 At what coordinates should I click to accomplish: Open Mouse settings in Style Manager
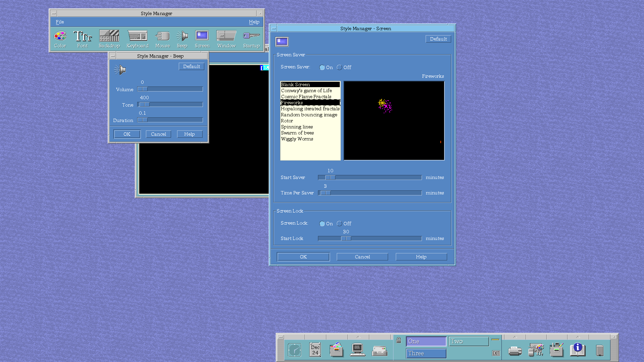coord(163,39)
